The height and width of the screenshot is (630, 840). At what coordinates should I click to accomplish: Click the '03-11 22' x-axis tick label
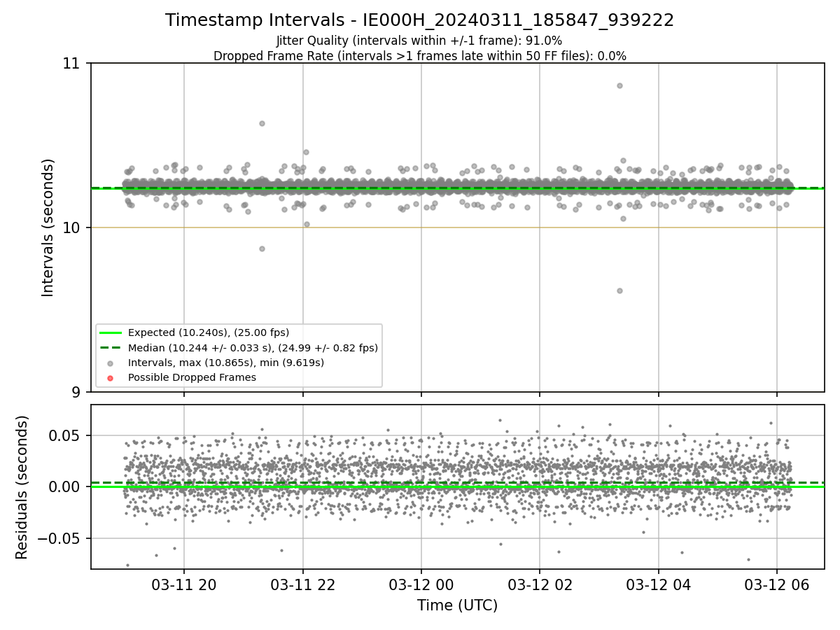click(x=302, y=584)
